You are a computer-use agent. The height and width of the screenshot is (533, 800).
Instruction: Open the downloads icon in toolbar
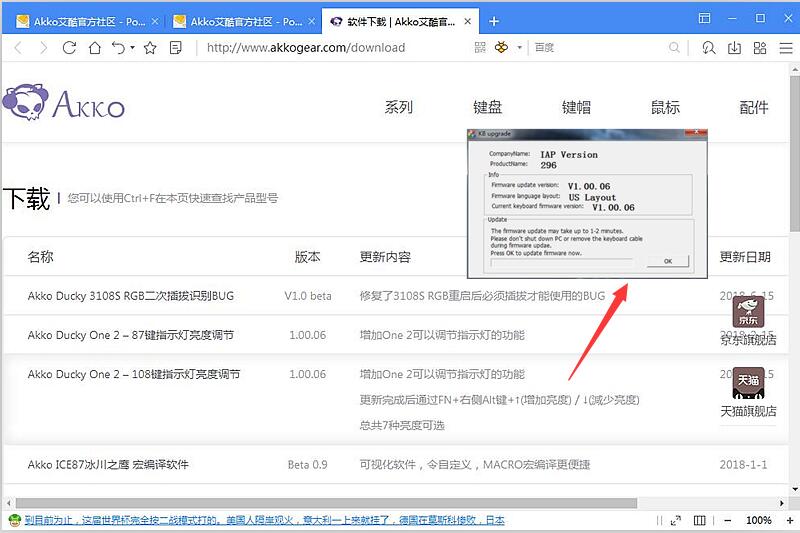734,48
